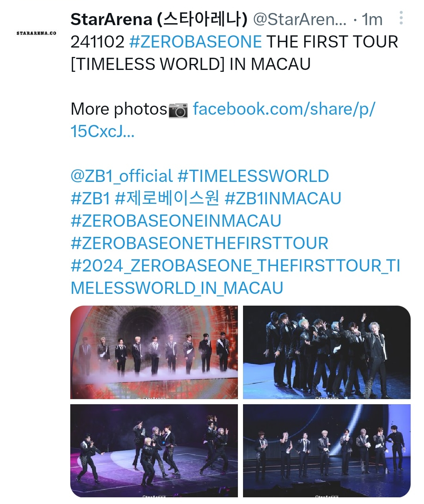The height and width of the screenshot is (504, 424).
Task: Open the #제로베이스원 hashtag
Action: pyautogui.click(x=167, y=198)
